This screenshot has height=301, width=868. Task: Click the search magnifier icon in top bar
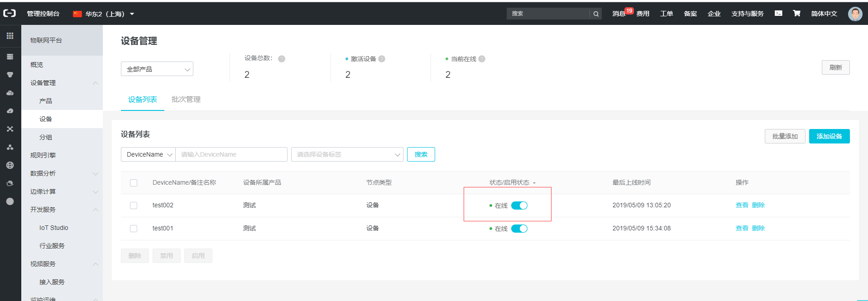pyautogui.click(x=596, y=14)
